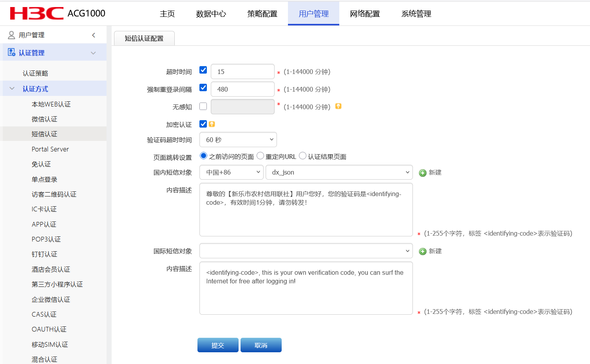The image size is (590, 364).
Task: Click the disabled 无感知 input field
Action: 243,106
